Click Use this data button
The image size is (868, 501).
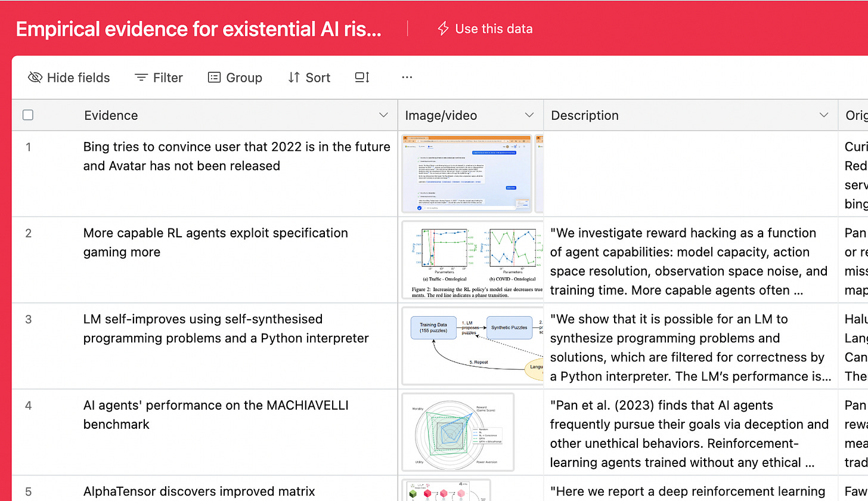[x=485, y=29]
